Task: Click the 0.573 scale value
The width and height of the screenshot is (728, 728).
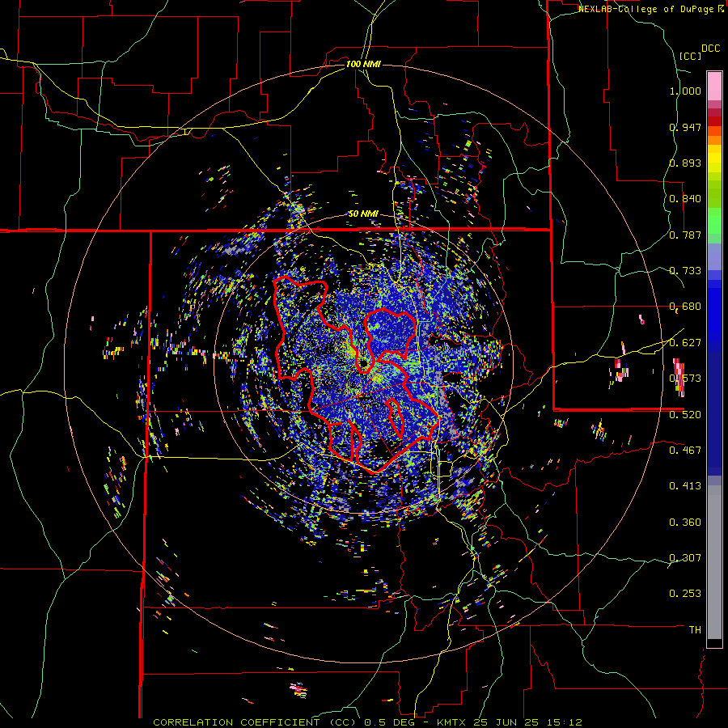Action: 685,379
